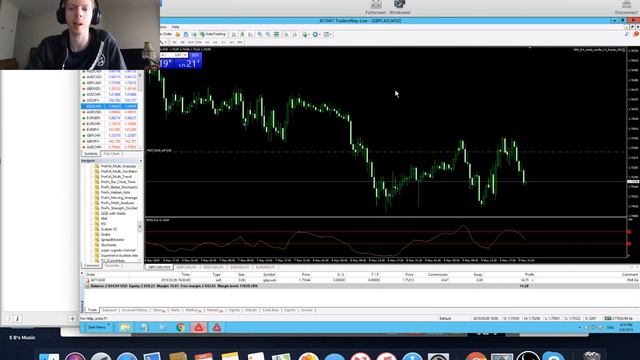Select USDCHF in Market Watch
The height and width of the screenshot is (360, 640).
coord(109,94)
